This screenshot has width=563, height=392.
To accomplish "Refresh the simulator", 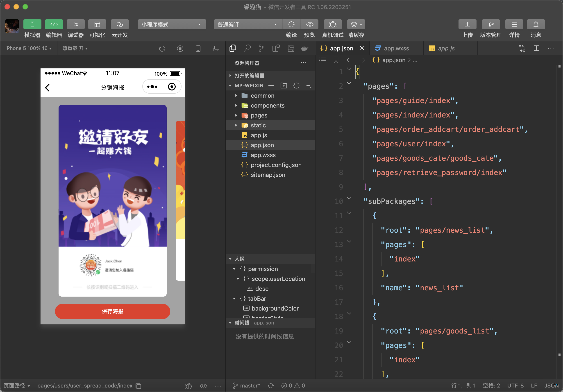I will (x=162, y=49).
